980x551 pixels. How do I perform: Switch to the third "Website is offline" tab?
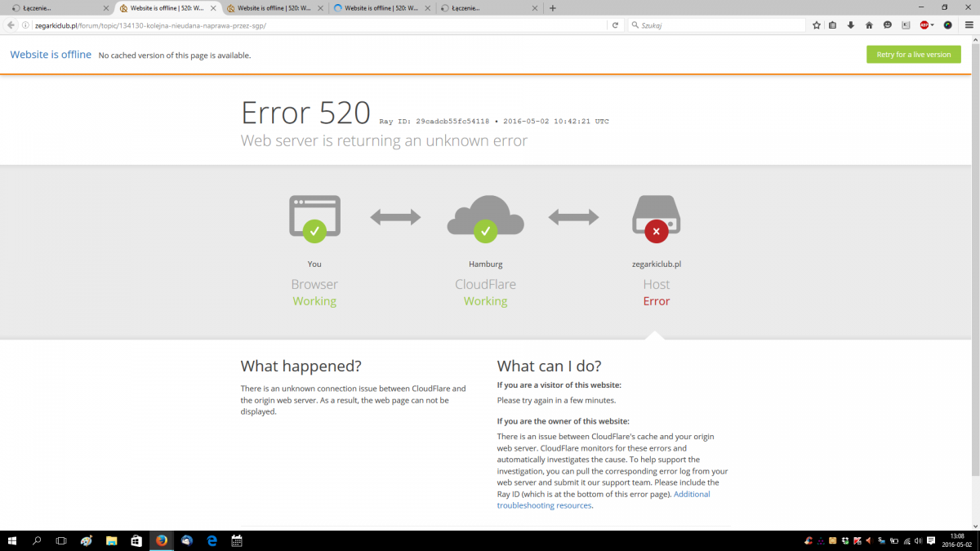[274, 8]
